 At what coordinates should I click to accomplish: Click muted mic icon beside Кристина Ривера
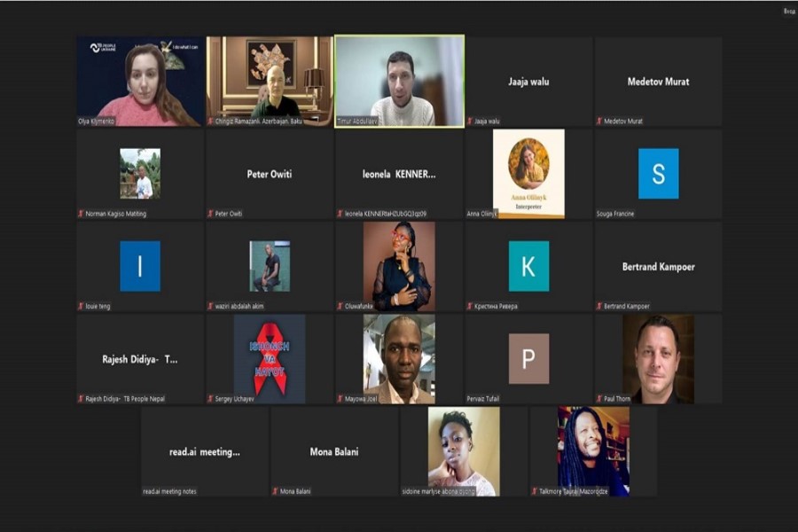(x=470, y=307)
